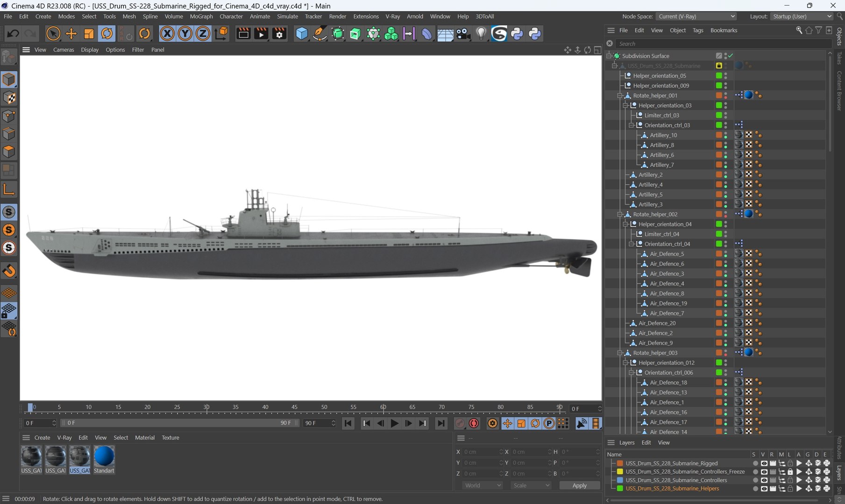This screenshot has height=504, width=845.
Task: Click the Apply button
Action: 579,485
